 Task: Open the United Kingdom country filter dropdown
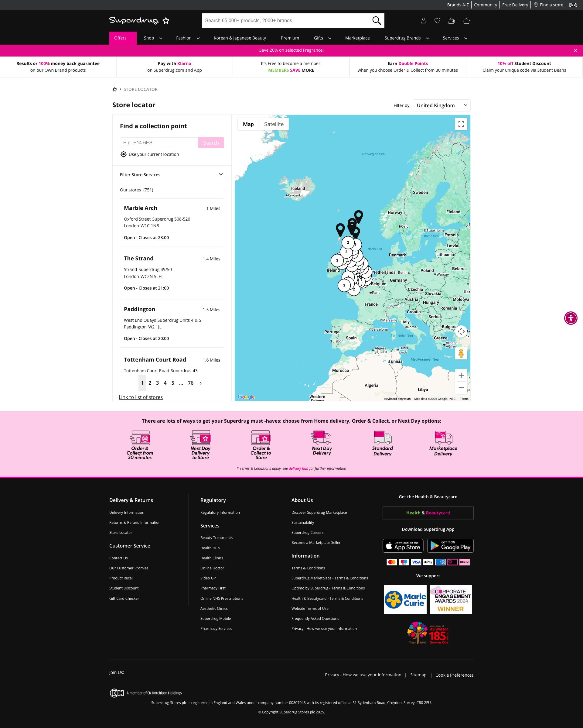click(441, 105)
